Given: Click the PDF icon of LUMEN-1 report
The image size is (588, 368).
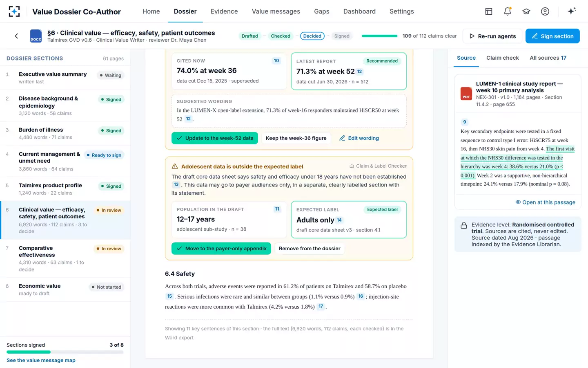Looking at the screenshot, I should click(466, 94).
